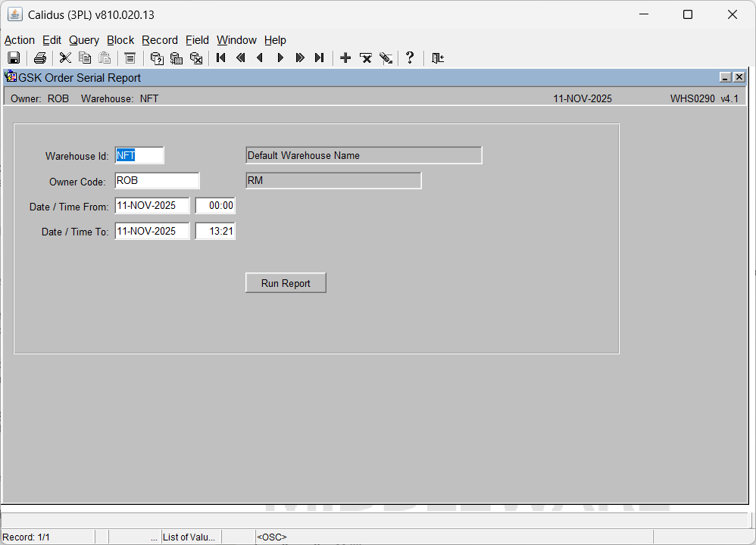Go to first record arrow icon
Viewport: 756px width, 545px height.
221,58
